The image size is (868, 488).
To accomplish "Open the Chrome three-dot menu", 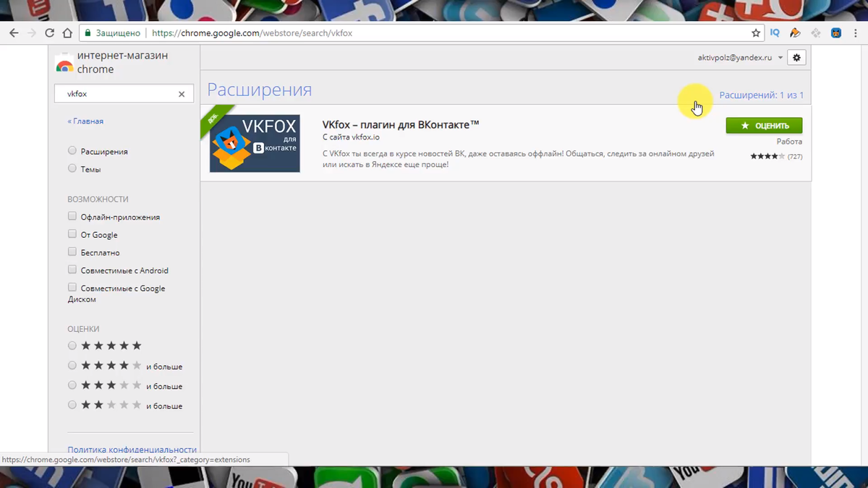I will coord(855,33).
